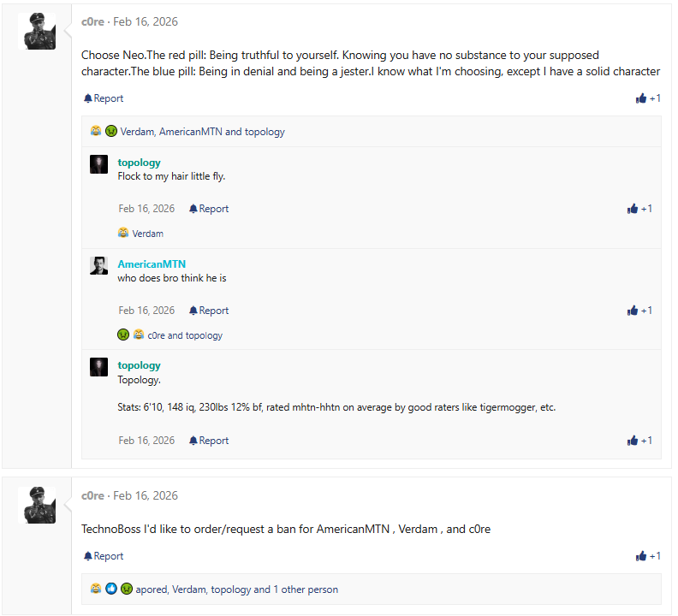This screenshot has height=616, width=678.
Task: Upvote topology's 'Flock to my hair' comment
Action: tap(639, 209)
